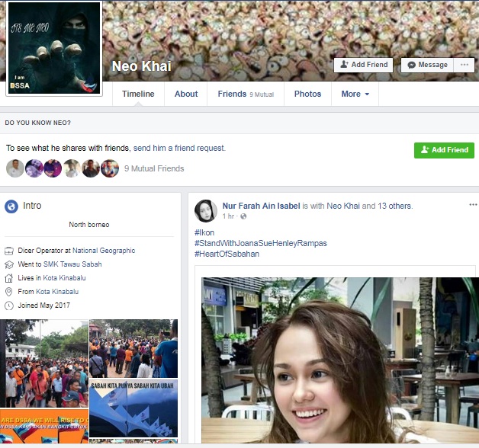This screenshot has width=479, height=448.
Task: Click the first mutual friend avatar
Action: click(15, 168)
